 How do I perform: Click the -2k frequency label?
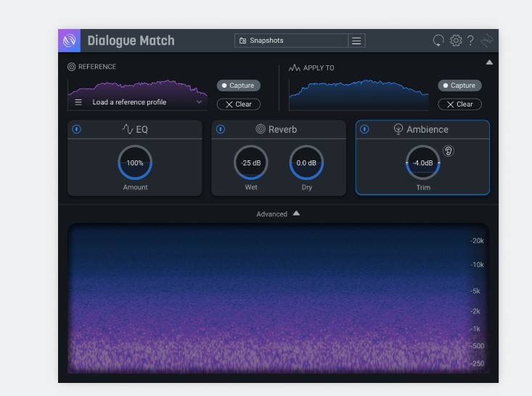pyautogui.click(x=475, y=311)
